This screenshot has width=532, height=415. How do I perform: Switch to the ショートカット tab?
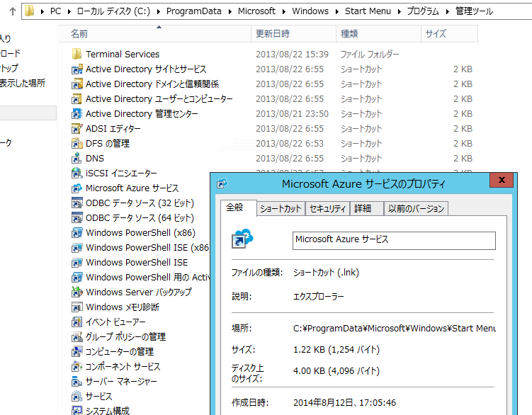coord(281,209)
